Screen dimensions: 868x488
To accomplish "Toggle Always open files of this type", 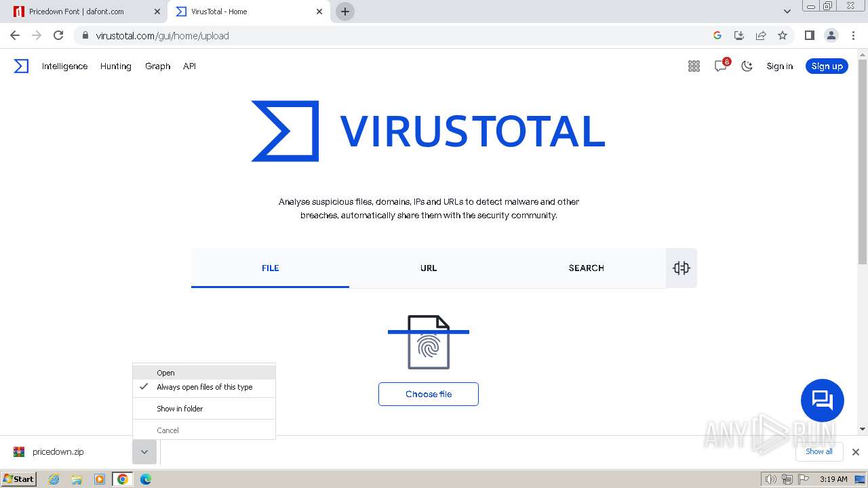I will pyautogui.click(x=204, y=387).
